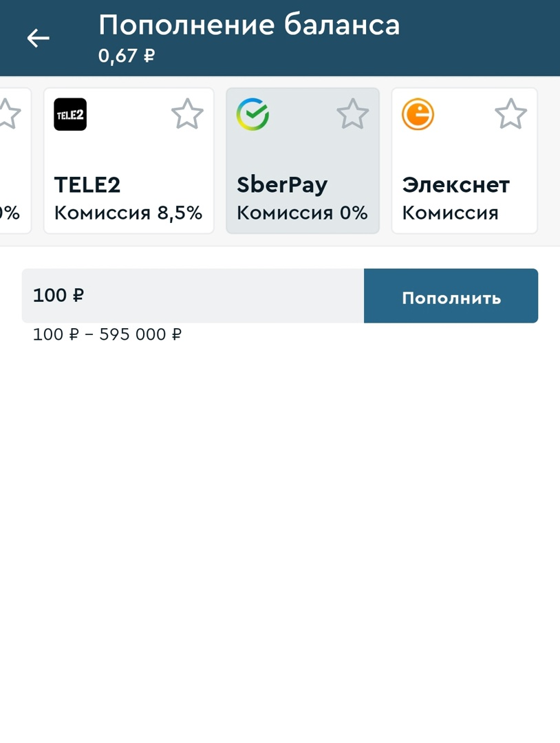Choose the Элекснет payment method name
560x743 pixels.
[x=455, y=184]
